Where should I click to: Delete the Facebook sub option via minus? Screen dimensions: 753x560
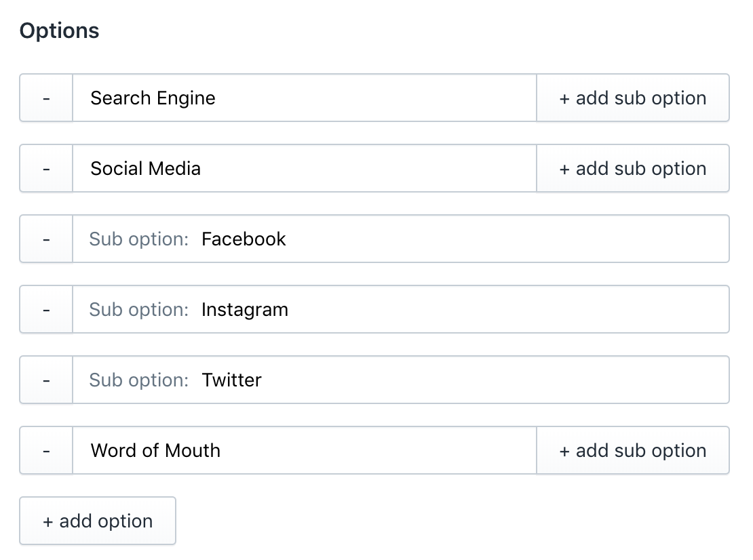click(x=46, y=239)
